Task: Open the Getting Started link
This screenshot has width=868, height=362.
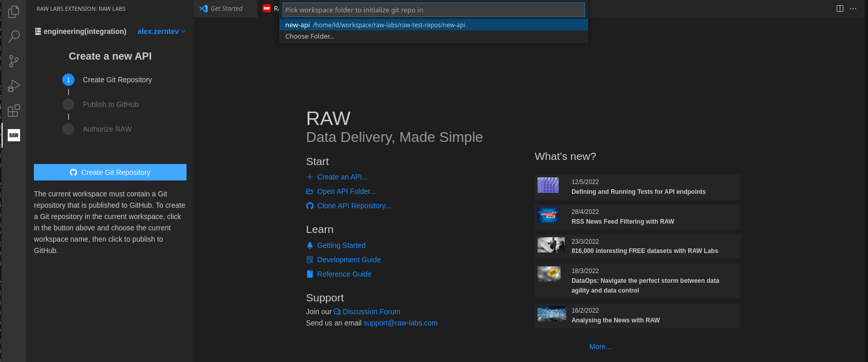Action: (x=341, y=245)
